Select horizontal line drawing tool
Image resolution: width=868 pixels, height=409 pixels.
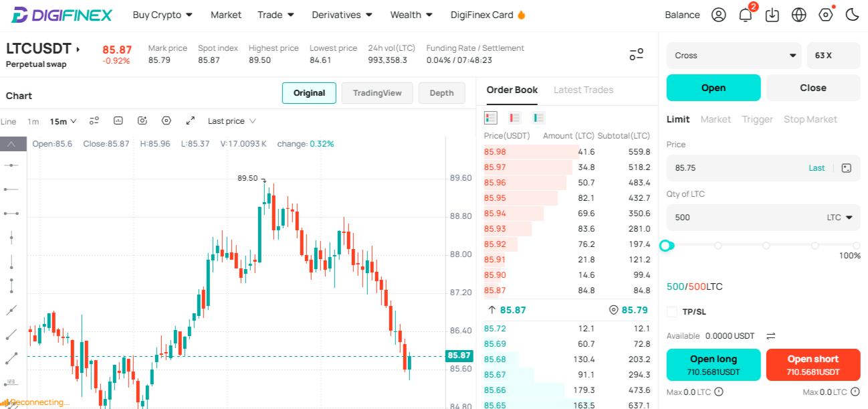(x=11, y=165)
